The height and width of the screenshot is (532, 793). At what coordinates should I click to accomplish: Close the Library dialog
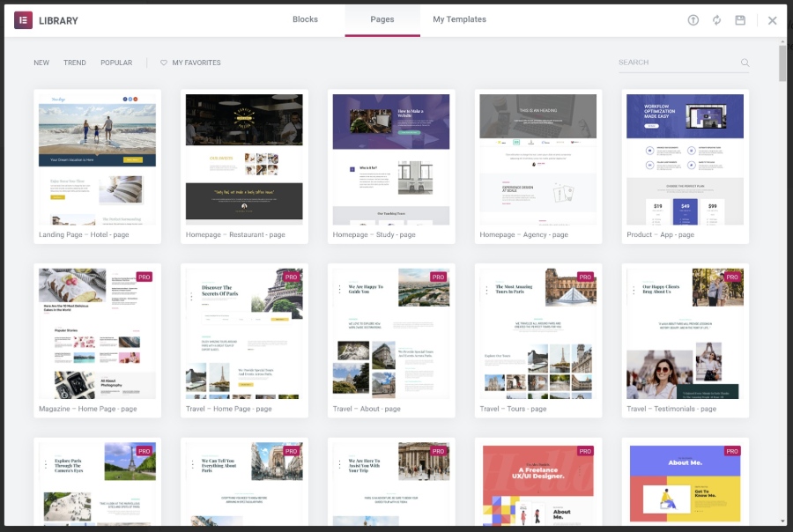[772, 20]
